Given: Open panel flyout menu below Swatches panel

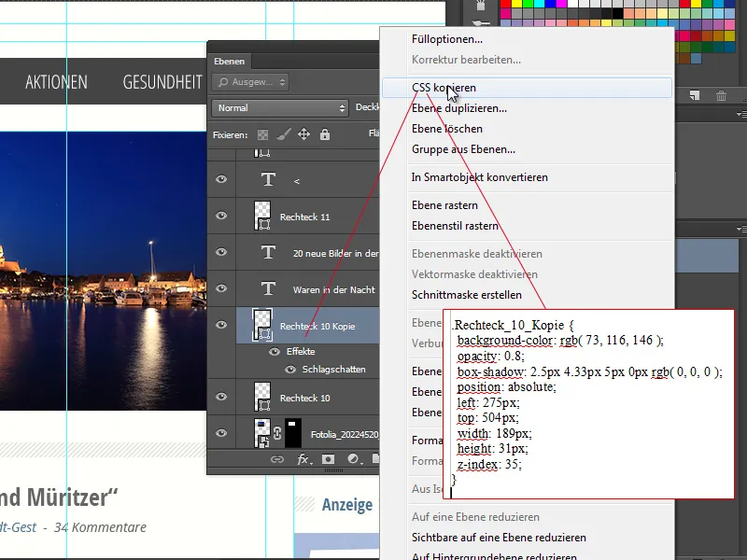Looking at the screenshot, I should [x=741, y=114].
